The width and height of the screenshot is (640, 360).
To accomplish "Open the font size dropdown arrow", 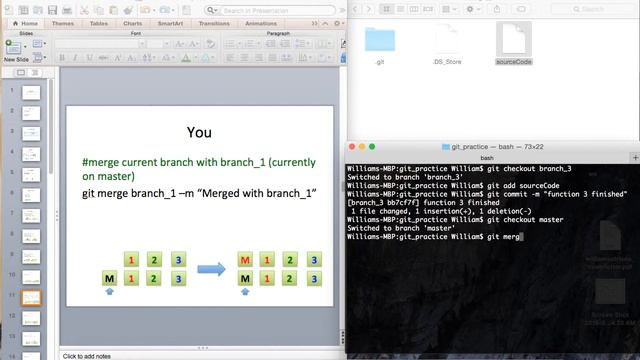I will click(x=166, y=44).
